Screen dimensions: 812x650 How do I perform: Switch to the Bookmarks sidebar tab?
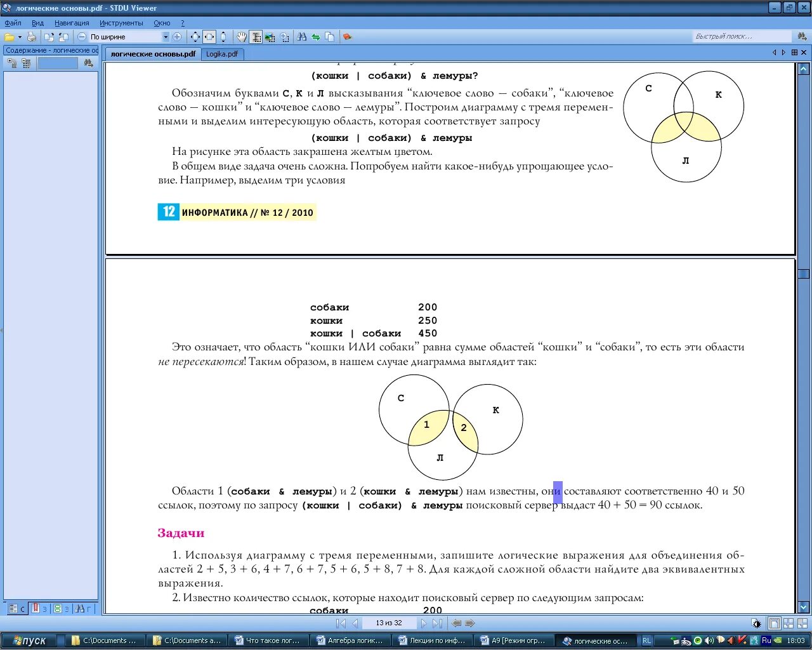click(x=39, y=608)
